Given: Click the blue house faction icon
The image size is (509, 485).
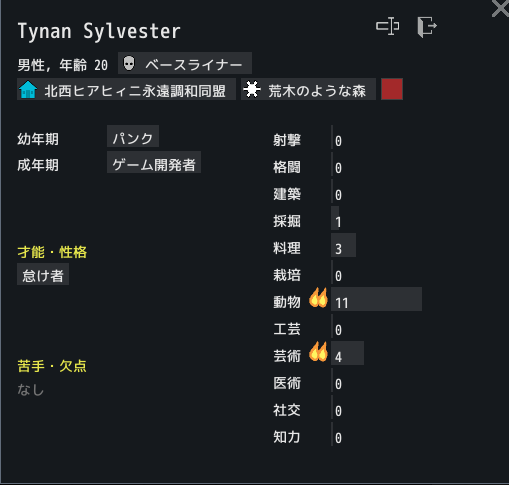Looking at the screenshot, I should pos(28,90).
